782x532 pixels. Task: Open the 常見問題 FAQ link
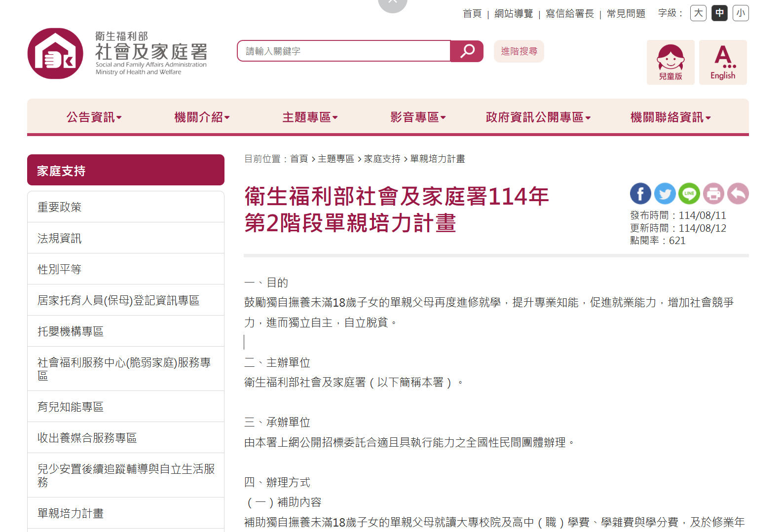[626, 14]
